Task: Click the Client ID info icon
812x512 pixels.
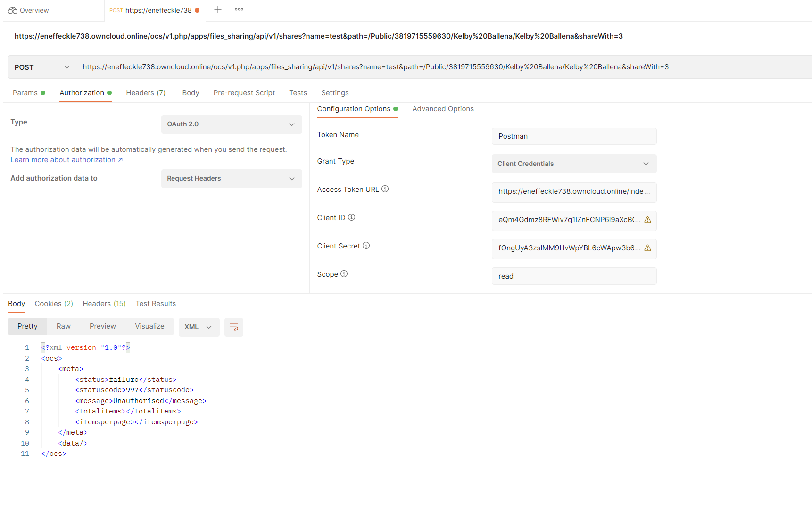Action: [x=351, y=217]
